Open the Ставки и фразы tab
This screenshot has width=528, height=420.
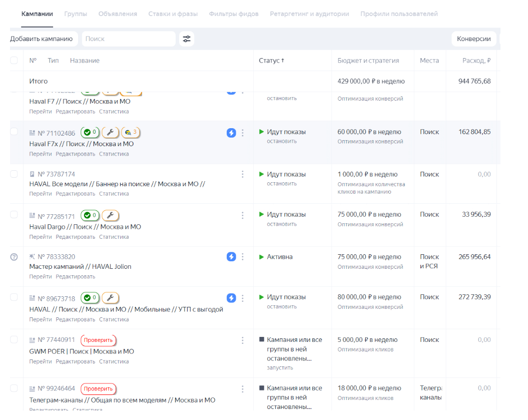[173, 14]
